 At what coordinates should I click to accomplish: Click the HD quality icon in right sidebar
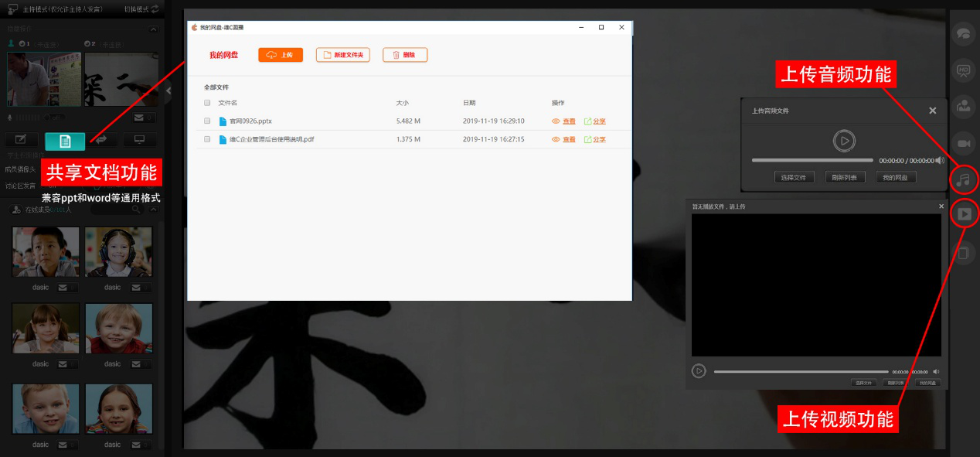(x=964, y=69)
